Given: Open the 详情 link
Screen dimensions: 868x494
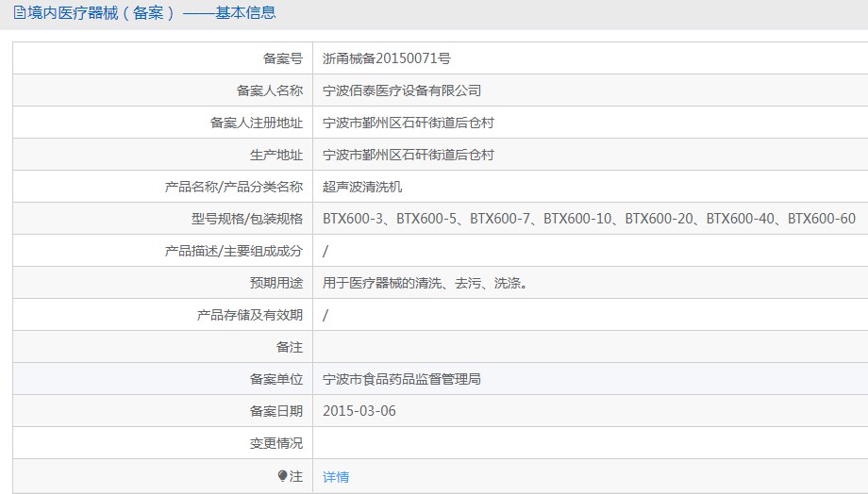Looking at the screenshot, I should [x=336, y=477].
